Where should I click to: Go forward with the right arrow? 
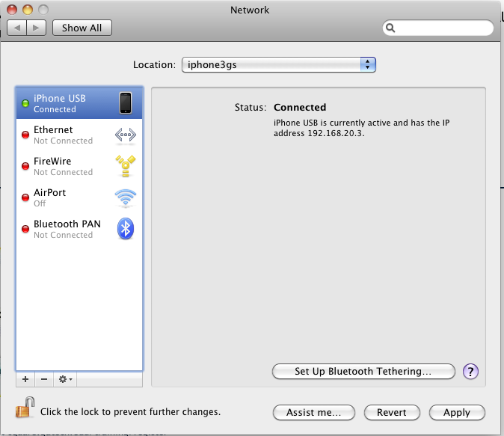point(37,28)
